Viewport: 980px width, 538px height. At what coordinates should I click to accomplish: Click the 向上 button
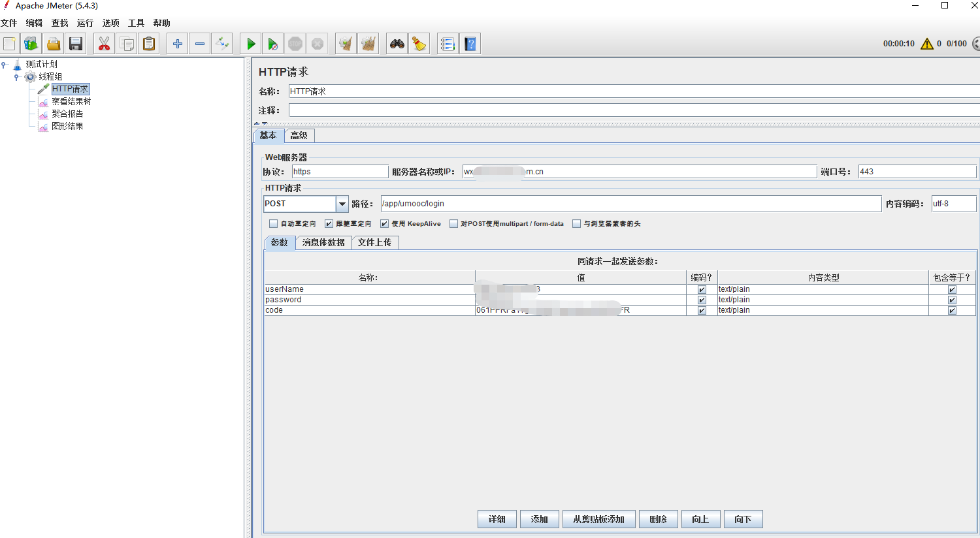[700, 519]
